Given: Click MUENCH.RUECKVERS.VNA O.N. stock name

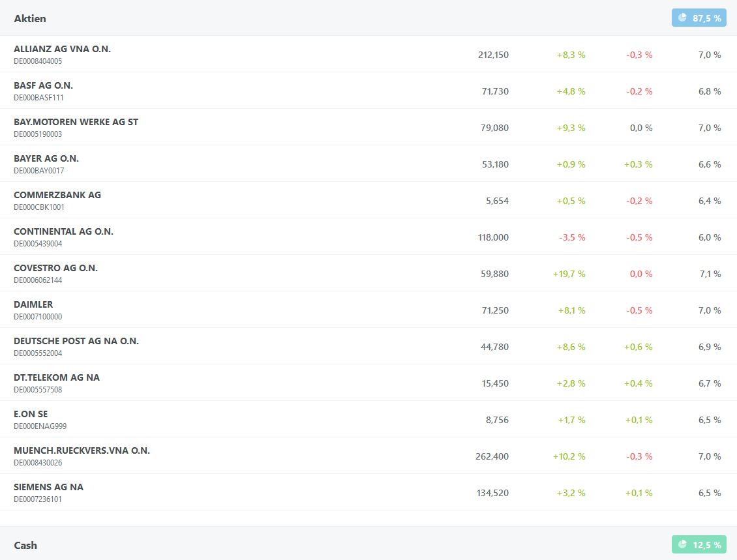Looking at the screenshot, I should [82, 450].
